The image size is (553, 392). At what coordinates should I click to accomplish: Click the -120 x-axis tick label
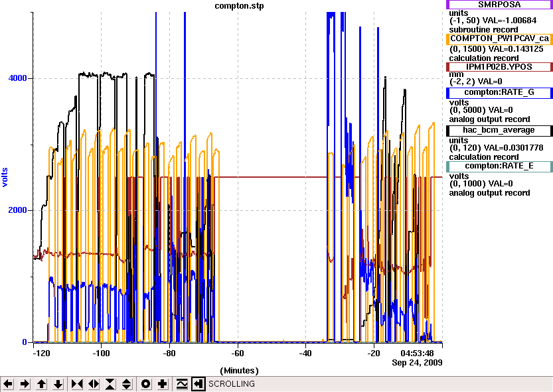(x=41, y=354)
